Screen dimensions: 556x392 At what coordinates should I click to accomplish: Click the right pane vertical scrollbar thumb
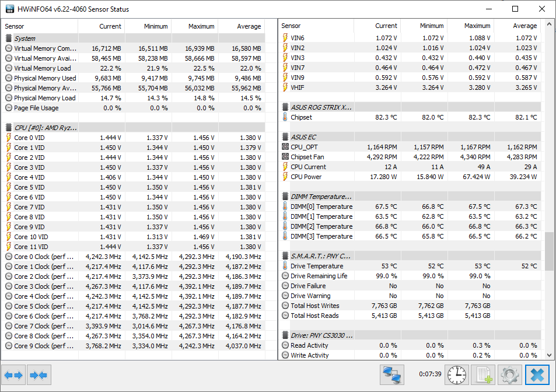(x=549, y=251)
